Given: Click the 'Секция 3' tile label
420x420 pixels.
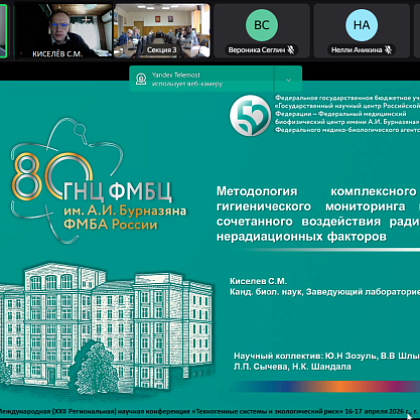Looking at the screenshot, I should [x=162, y=50].
